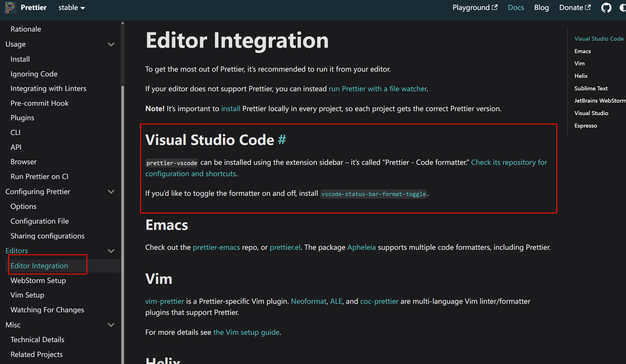
Task: Collapse the Configuring Prettier section chevron
Action: pyautogui.click(x=111, y=192)
